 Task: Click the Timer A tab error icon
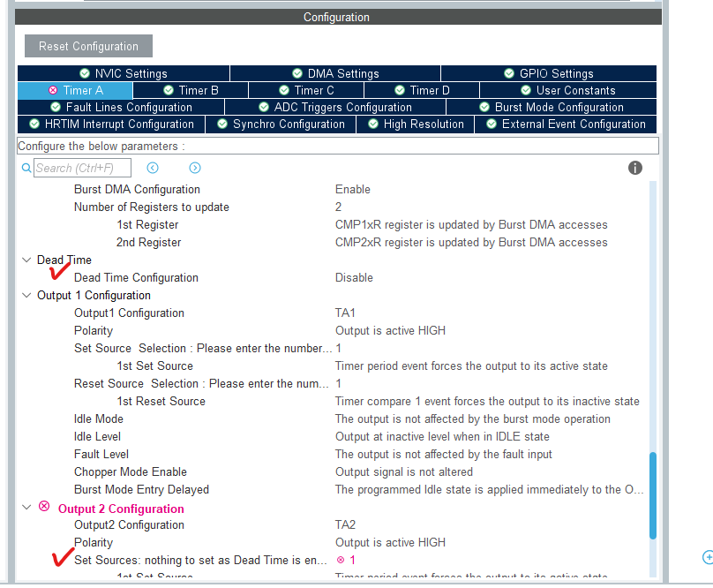click(x=53, y=90)
